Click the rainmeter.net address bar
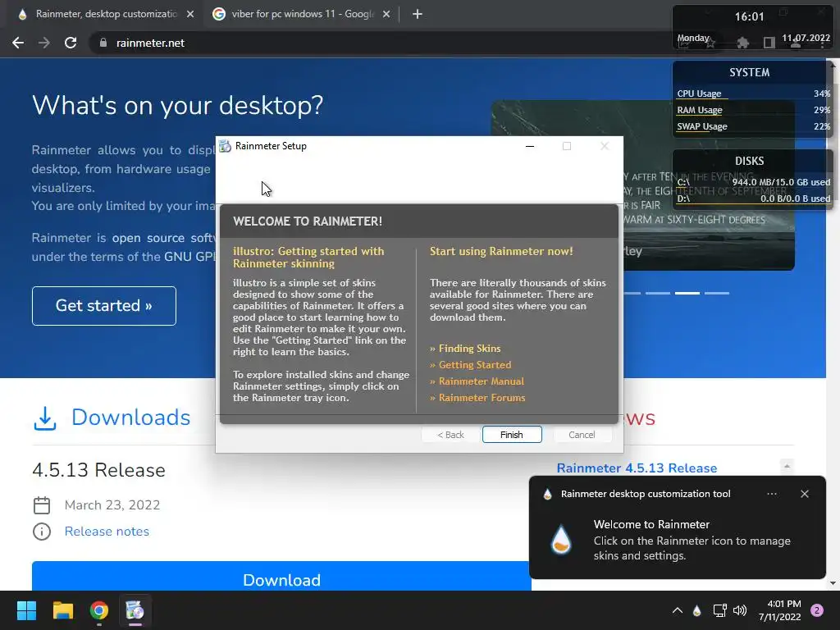Viewport: 840px width, 630px height. (x=375, y=43)
